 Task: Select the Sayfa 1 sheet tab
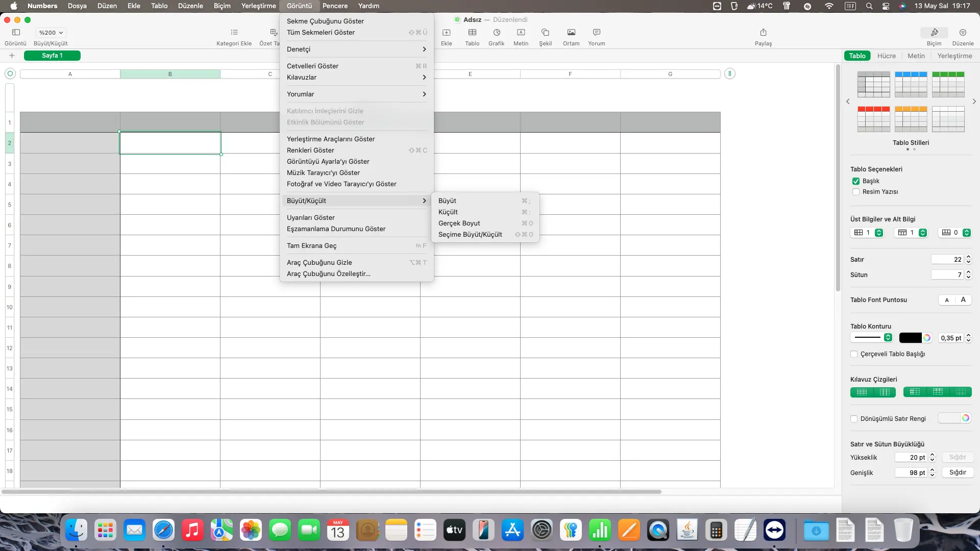[x=52, y=56]
